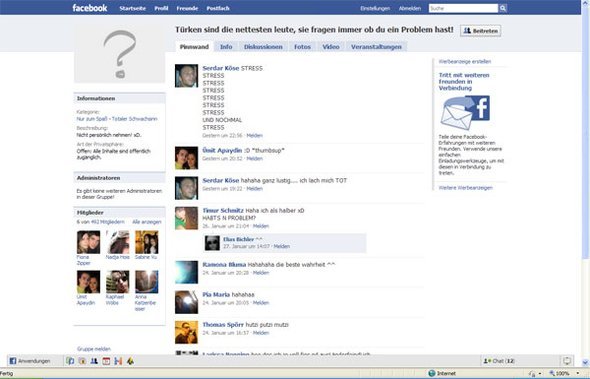Open the Veranstaltungen tab
Screen dimensions: 590x379
[376, 47]
